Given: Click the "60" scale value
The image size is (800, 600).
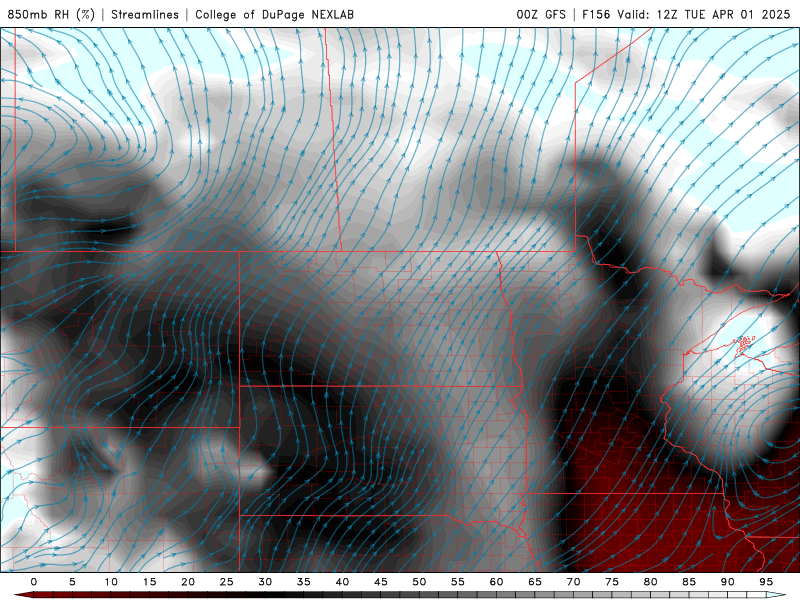Looking at the screenshot, I should pos(496,582).
